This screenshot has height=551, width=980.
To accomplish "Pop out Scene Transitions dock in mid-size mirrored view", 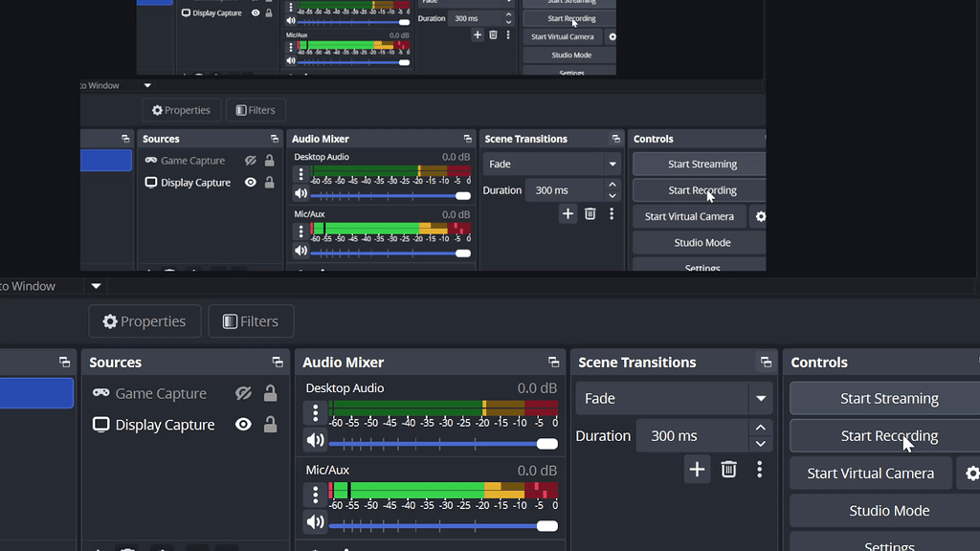I will click(616, 139).
